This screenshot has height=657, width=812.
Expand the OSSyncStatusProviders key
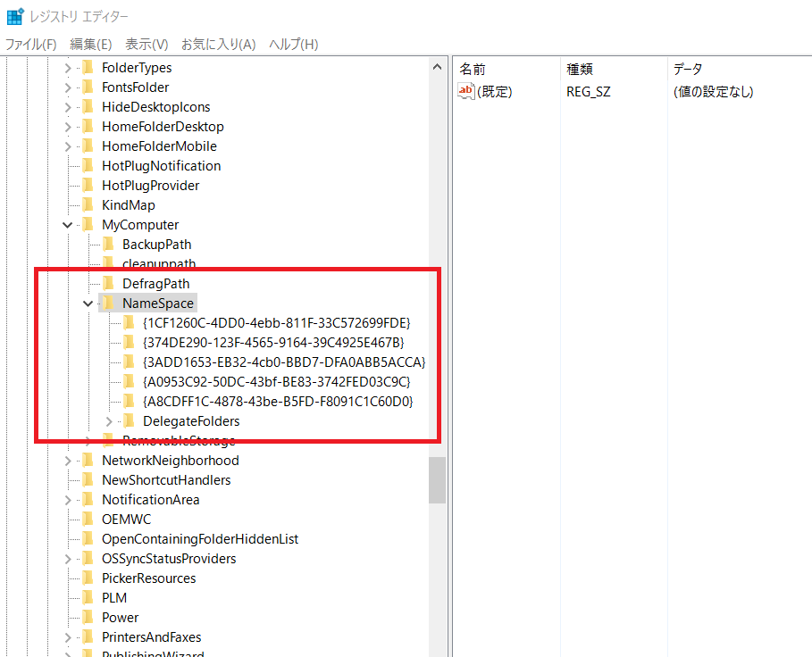(x=67, y=559)
